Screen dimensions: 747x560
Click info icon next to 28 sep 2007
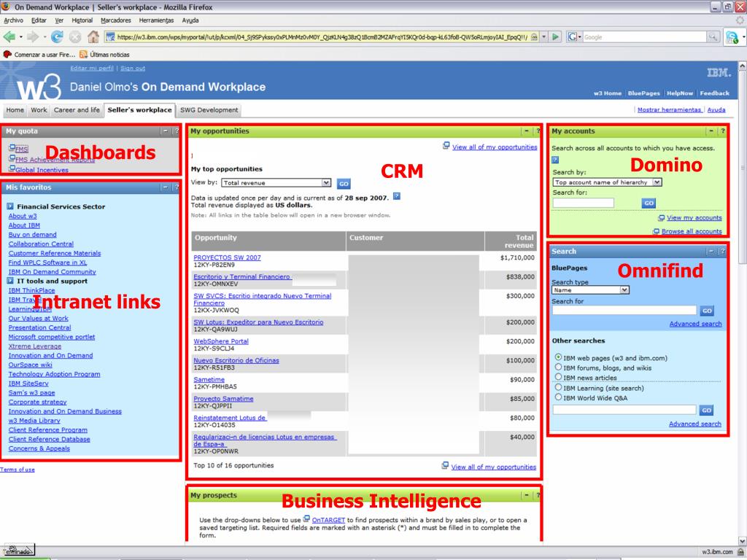tap(396, 196)
